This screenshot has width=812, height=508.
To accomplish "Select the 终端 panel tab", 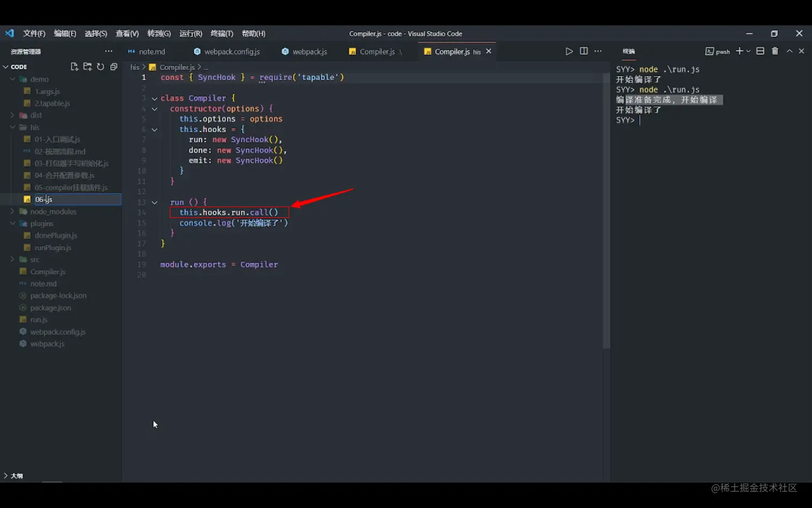I will (629, 52).
